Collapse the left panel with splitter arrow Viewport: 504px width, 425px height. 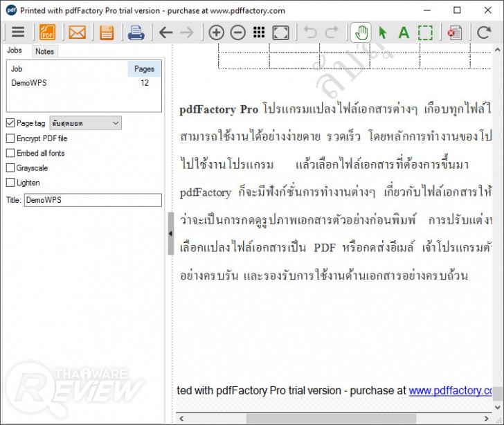tap(171, 233)
